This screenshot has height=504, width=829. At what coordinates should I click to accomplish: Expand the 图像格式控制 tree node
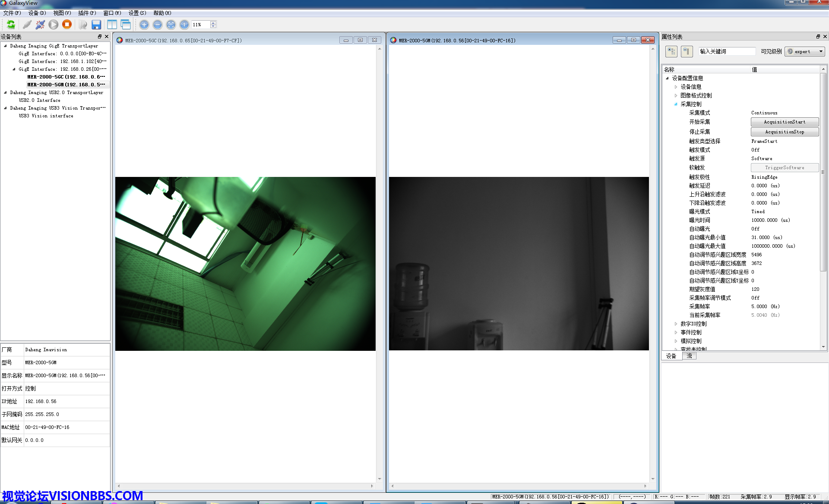(676, 95)
